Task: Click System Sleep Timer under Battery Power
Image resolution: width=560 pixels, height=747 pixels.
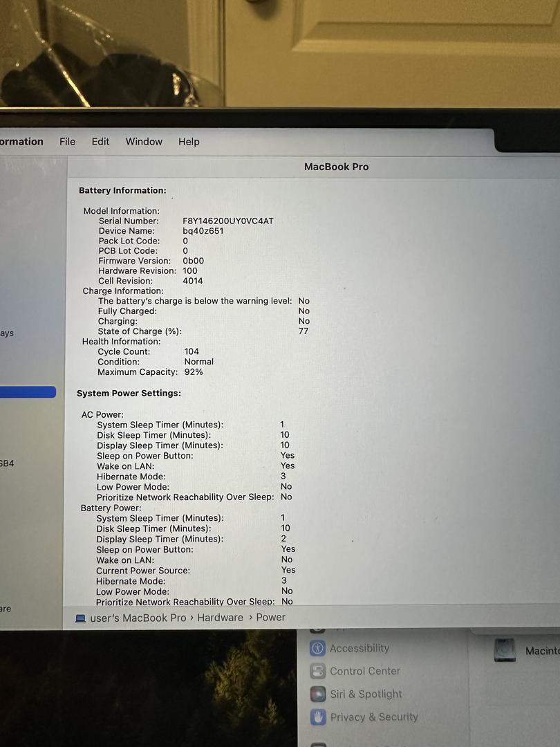Action: click(160, 518)
